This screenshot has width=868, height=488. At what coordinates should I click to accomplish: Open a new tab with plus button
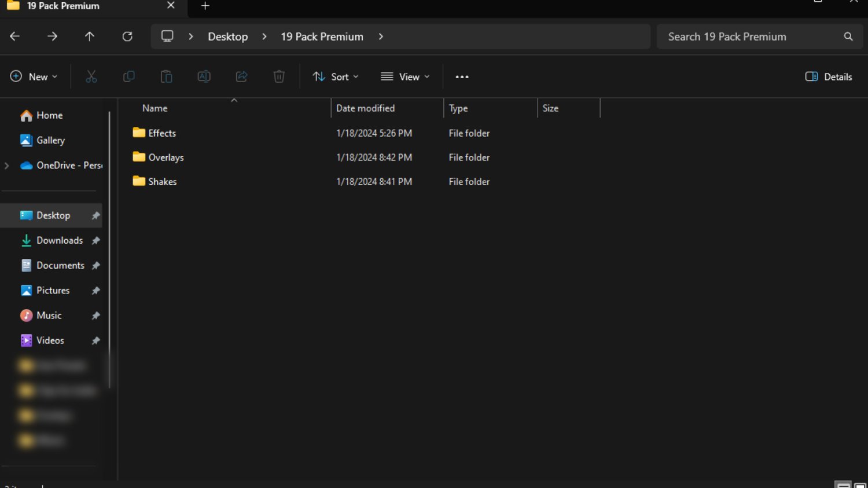pyautogui.click(x=205, y=6)
